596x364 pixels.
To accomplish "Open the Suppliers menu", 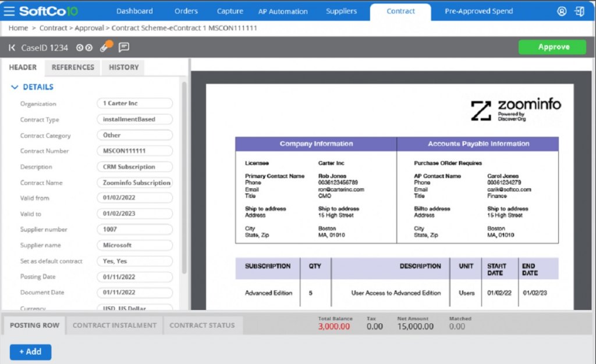I will click(x=341, y=11).
